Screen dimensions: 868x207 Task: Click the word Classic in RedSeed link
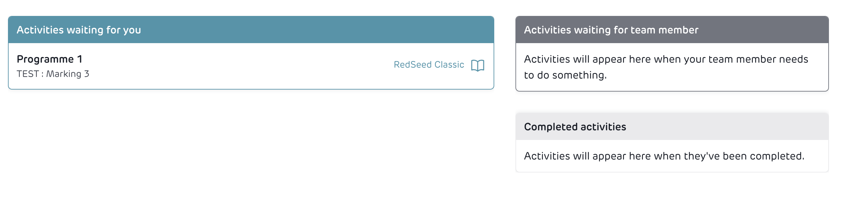coord(449,64)
